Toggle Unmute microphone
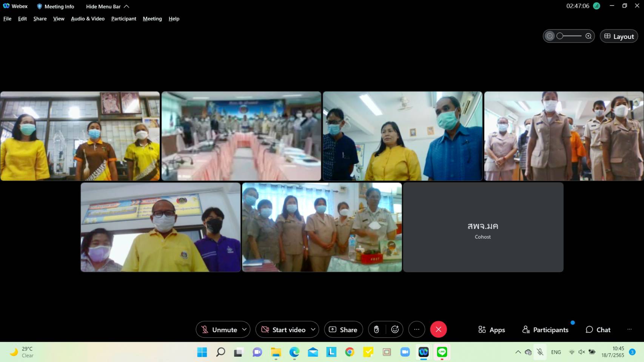The height and width of the screenshot is (362, 644). [x=219, y=330]
